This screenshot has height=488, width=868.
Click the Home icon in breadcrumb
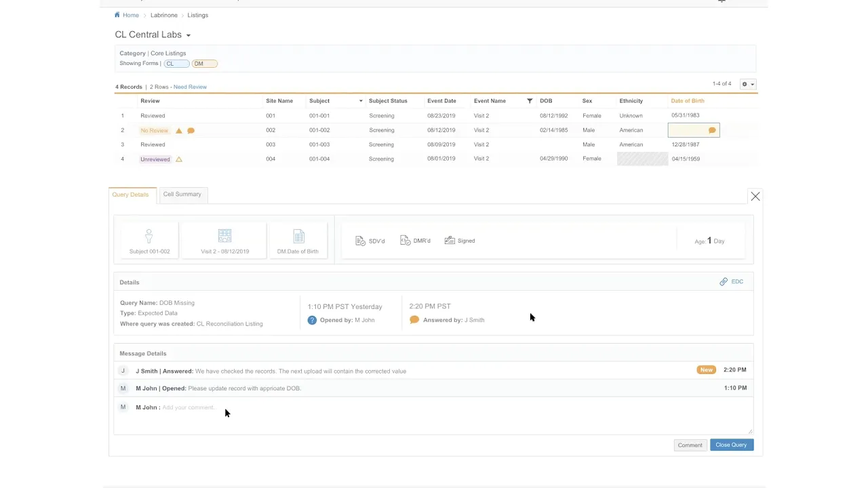117,15
